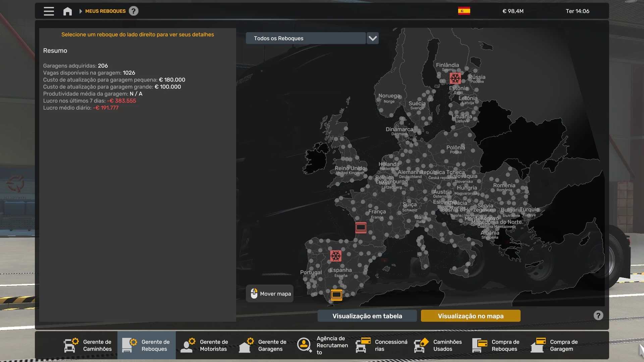Open Agência de Recrutamento
Viewport: 644px width, 362px height.
pos(322,345)
